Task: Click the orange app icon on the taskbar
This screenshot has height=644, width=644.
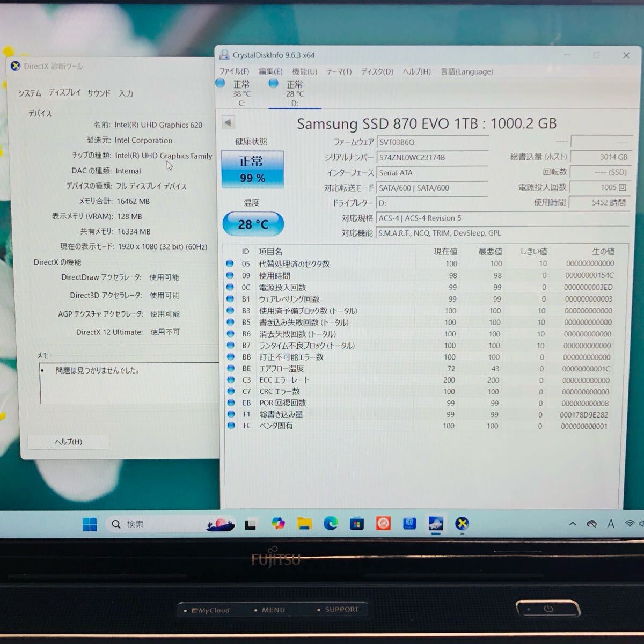Action: click(383, 524)
